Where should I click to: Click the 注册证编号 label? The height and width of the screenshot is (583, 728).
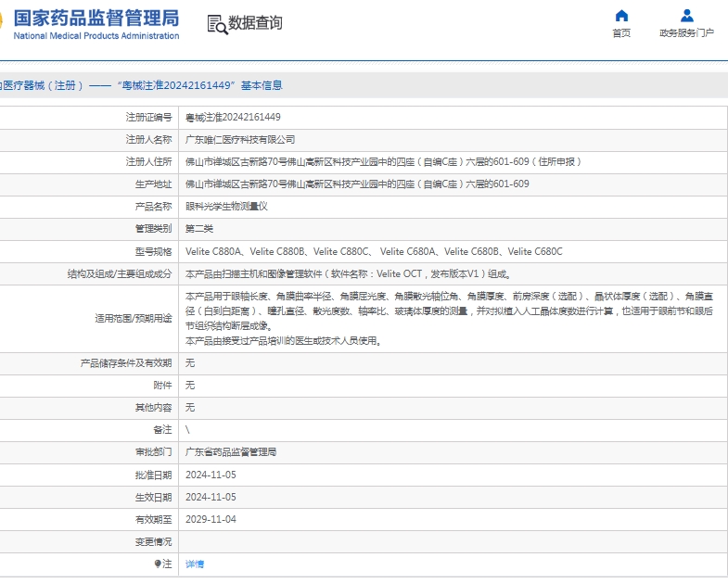pyautogui.click(x=148, y=117)
